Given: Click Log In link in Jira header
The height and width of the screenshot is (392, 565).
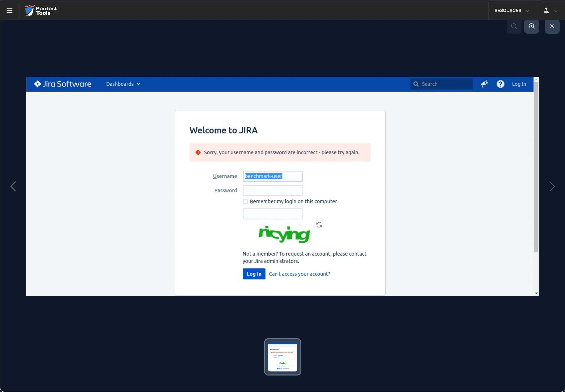Looking at the screenshot, I should click(x=519, y=84).
